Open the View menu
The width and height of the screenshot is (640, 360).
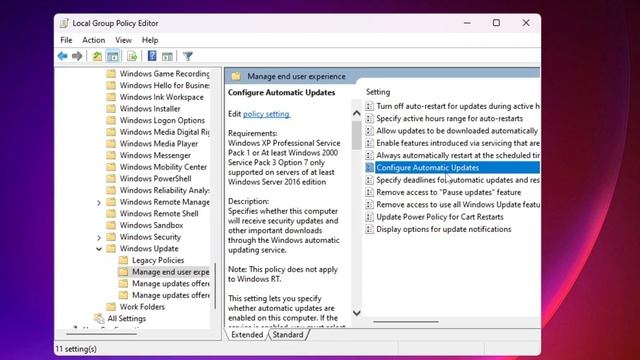click(123, 40)
